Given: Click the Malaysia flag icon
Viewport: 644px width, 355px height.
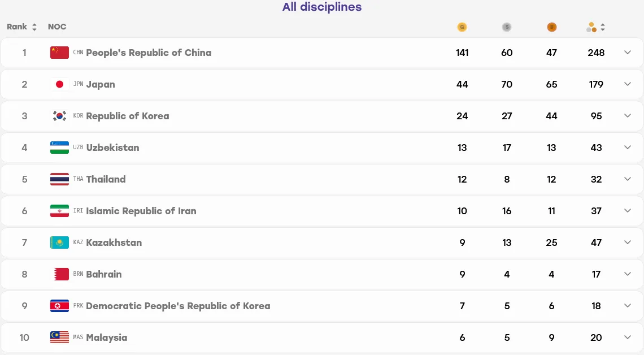Looking at the screenshot, I should (59, 337).
